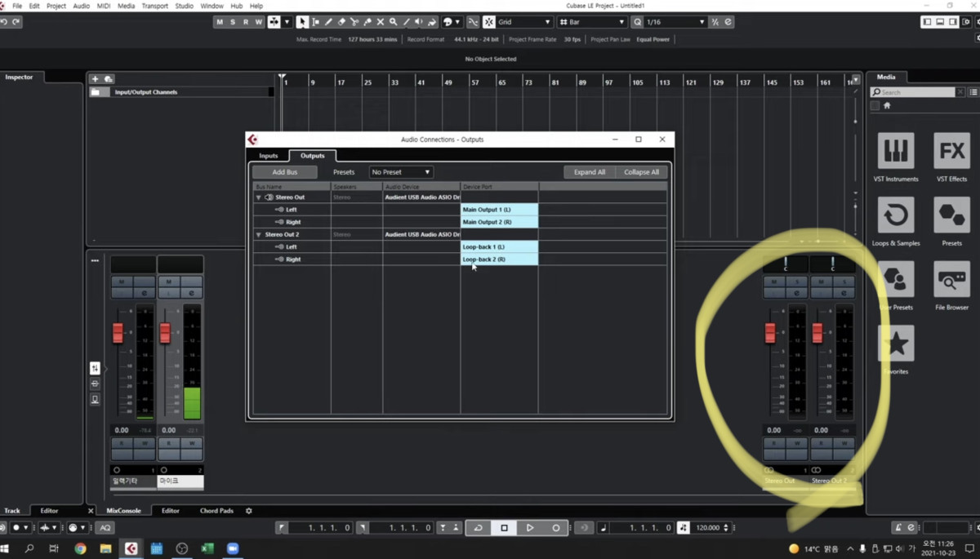This screenshot has height=559, width=980.
Task: Toggle global Solo S button in toolbar
Action: pyautogui.click(x=233, y=22)
